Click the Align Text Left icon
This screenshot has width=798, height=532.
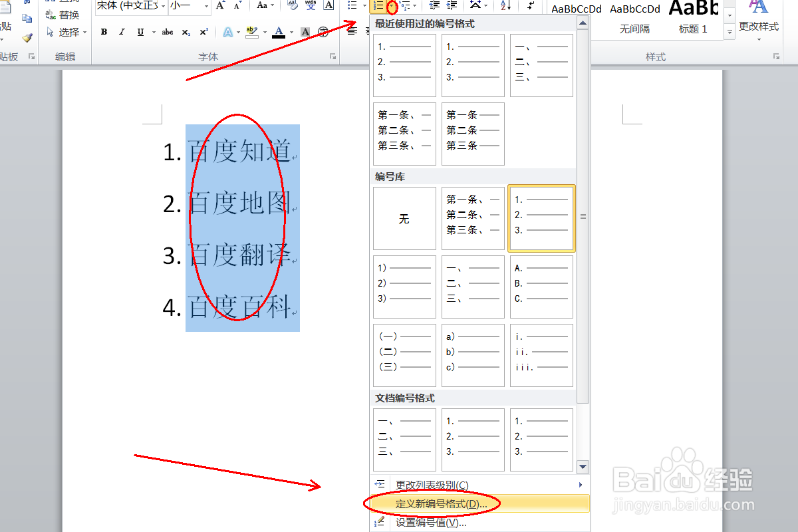coord(352,32)
